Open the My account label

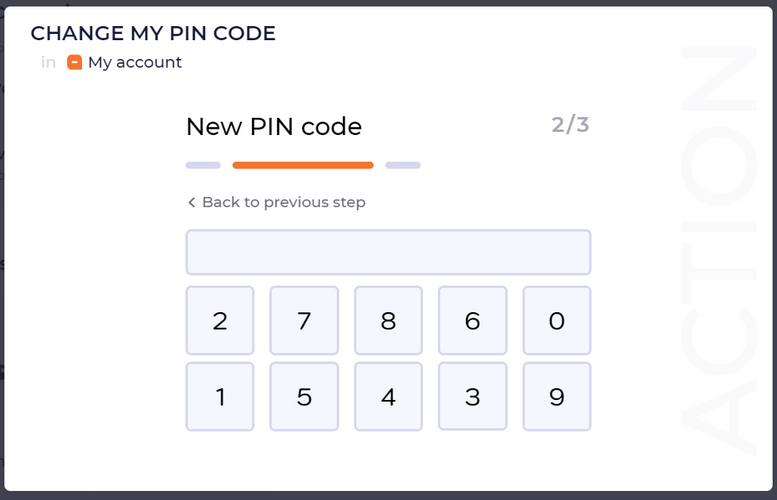tap(135, 62)
